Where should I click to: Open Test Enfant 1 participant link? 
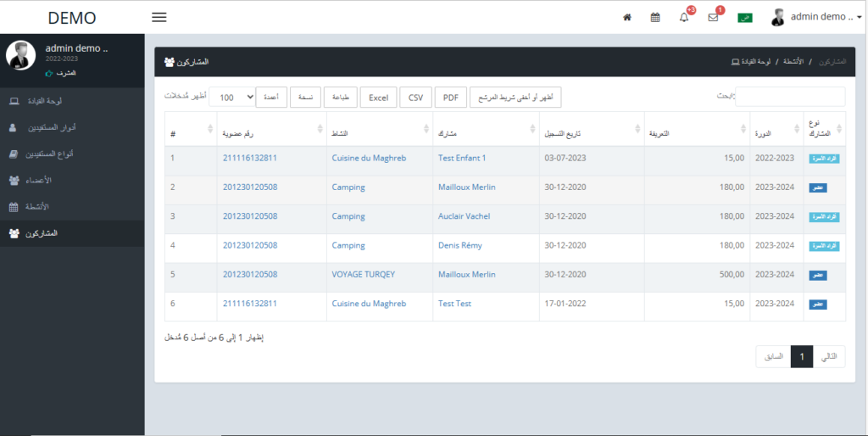click(x=462, y=158)
